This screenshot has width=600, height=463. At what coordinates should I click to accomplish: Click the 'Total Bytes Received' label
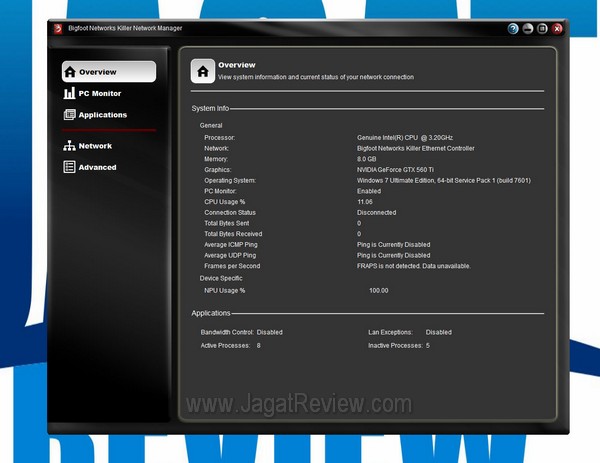[x=233, y=234]
